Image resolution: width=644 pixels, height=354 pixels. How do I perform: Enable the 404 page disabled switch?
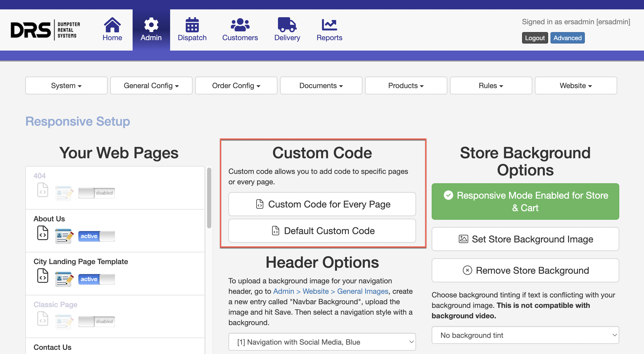(x=97, y=193)
